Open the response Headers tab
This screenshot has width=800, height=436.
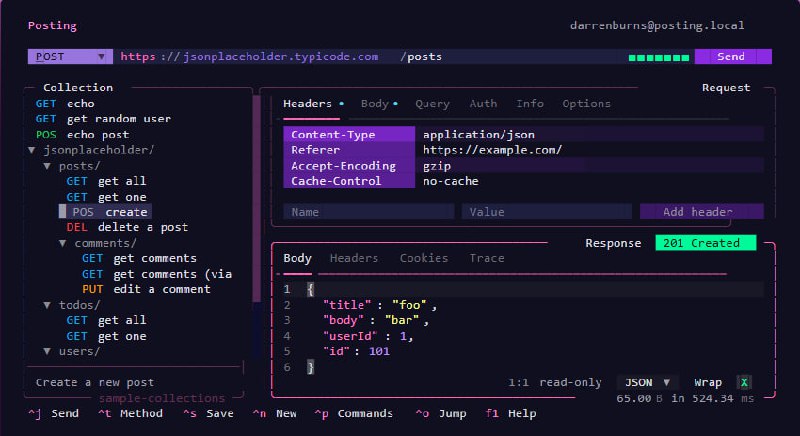tap(354, 259)
